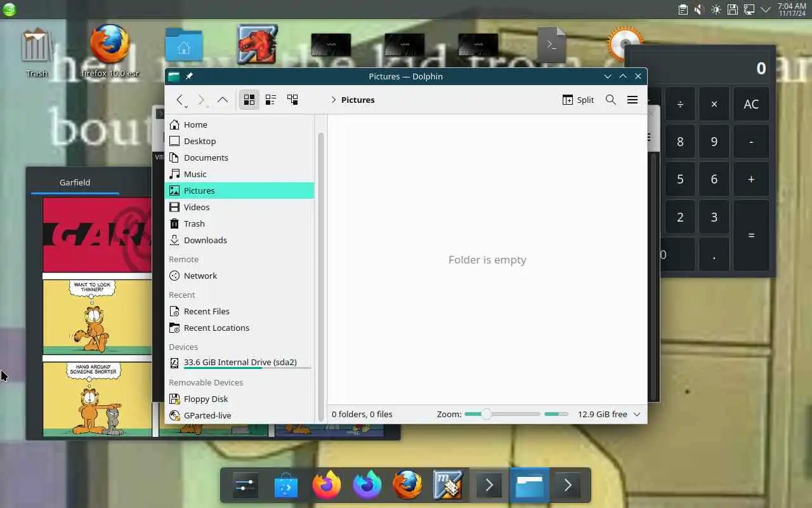The height and width of the screenshot is (508, 812).
Task: Toggle Split view in Dolphin
Action: click(578, 100)
